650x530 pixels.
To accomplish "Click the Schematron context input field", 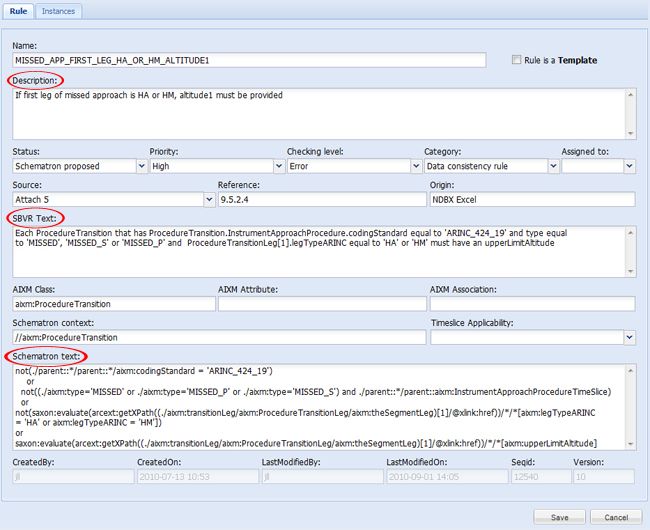I will (x=218, y=338).
